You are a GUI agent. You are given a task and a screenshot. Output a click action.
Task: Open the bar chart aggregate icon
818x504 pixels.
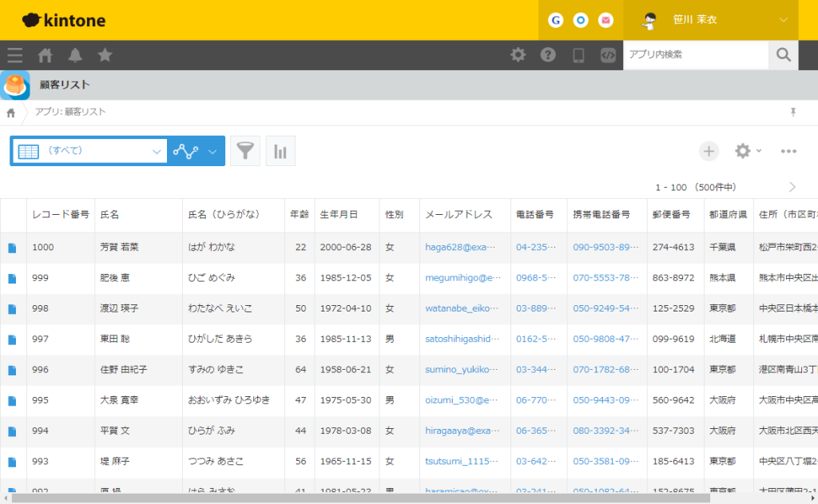(x=280, y=151)
